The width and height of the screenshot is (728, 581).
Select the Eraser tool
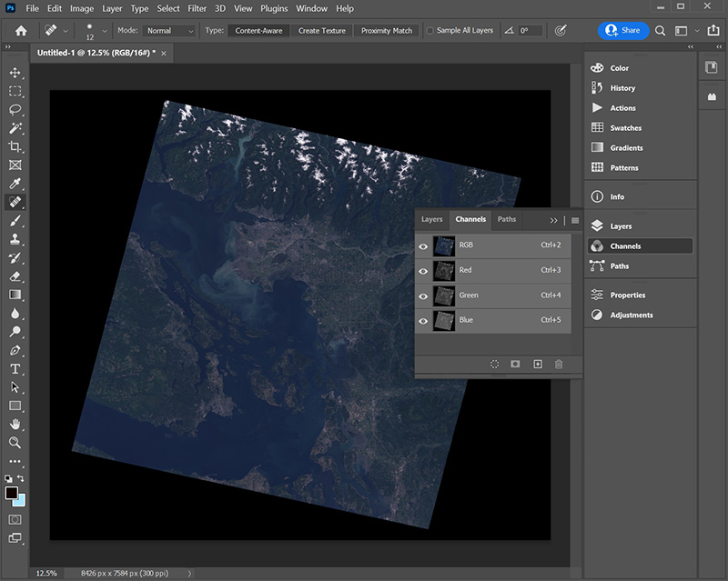15,275
